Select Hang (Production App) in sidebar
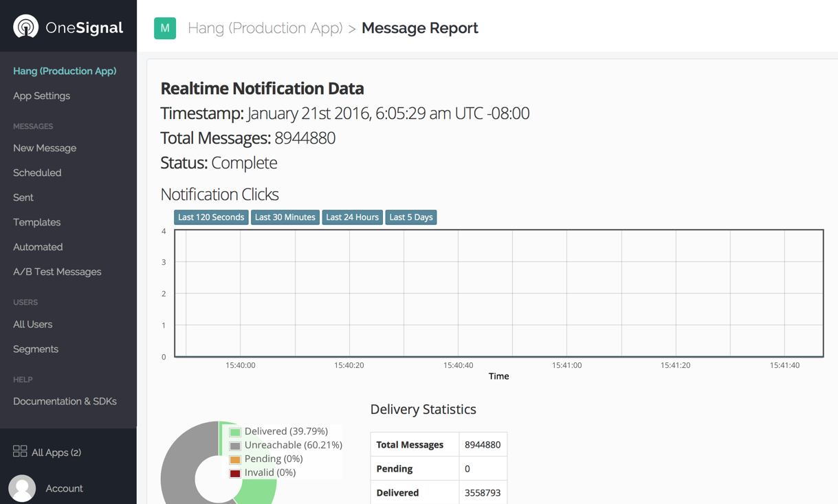This screenshot has width=838, height=504. pyautogui.click(x=65, y=71)
